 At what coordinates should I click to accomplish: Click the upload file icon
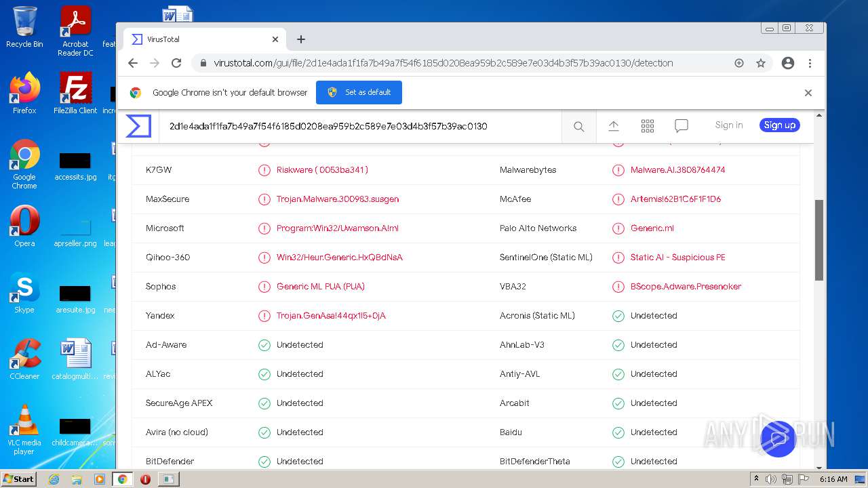614,126
